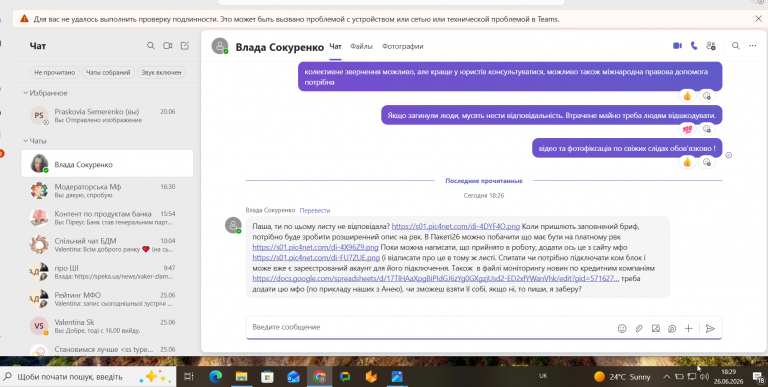This screenshot has height=387, width=768.
Task: Create a new chat with the compose icon
Action: pos(185,46)
